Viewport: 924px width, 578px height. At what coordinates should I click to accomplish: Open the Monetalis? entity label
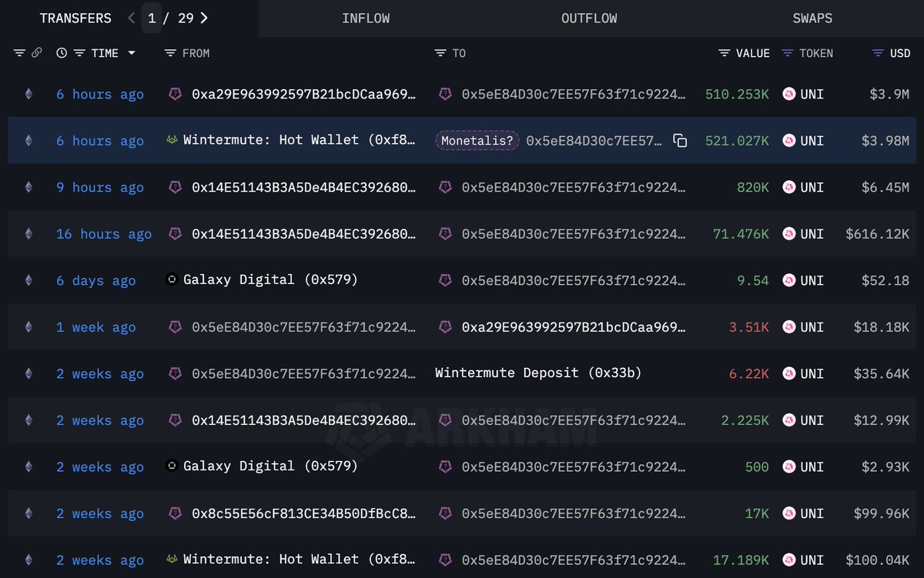[x=478, y=141]
